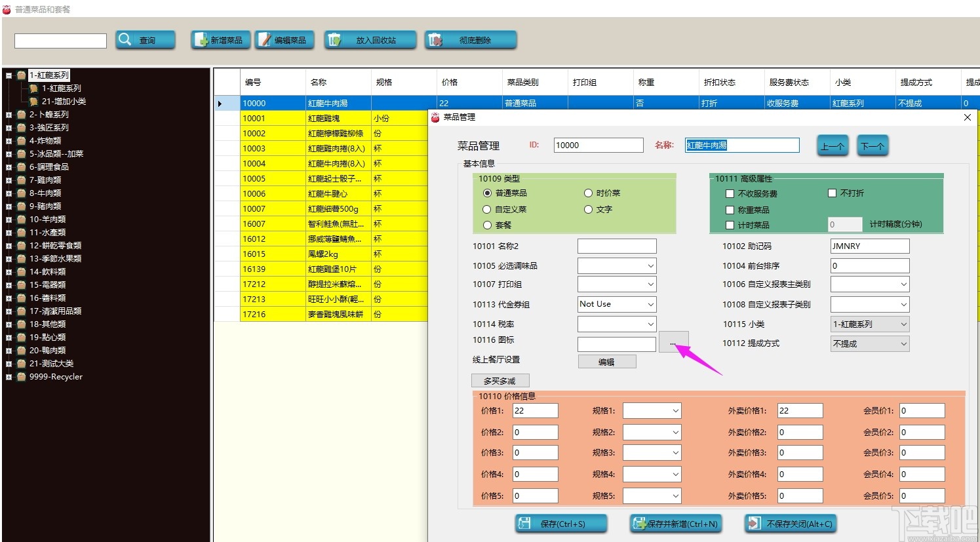Viewport: 980px width, 542px height.
Task: Check the 称重菜品 option
Action: point(730,210)
